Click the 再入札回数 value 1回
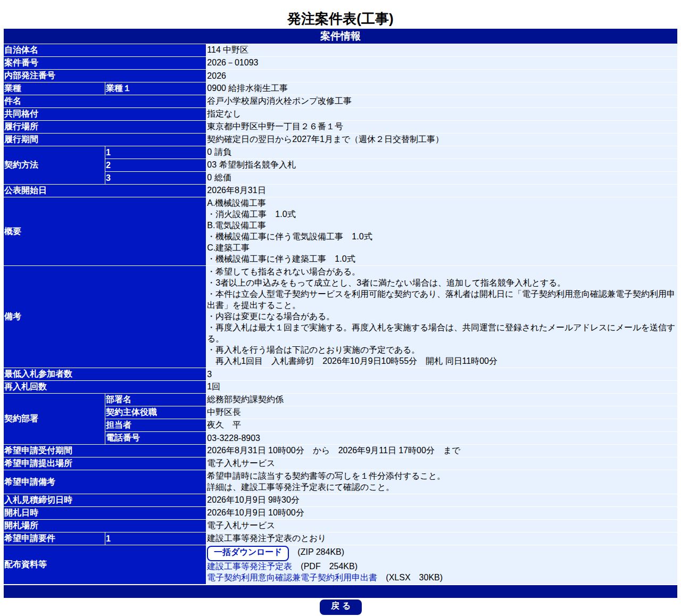Viewport: 681px width, 616px height. point(213,387)
